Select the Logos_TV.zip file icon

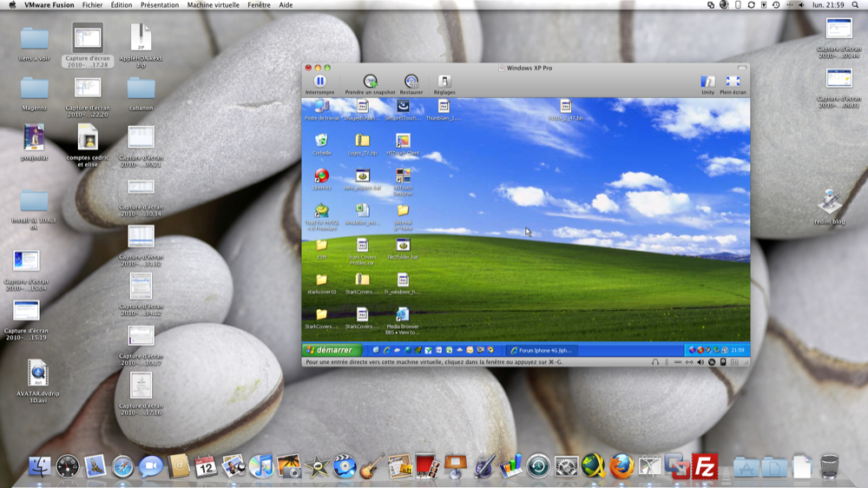click(x=362, y=141)
